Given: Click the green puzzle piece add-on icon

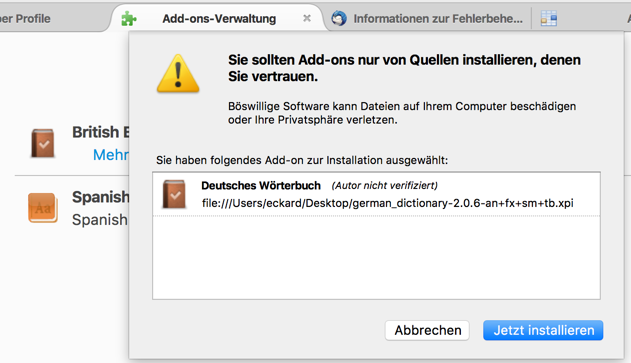Looking at the screenshot, I should click(129, 19).
